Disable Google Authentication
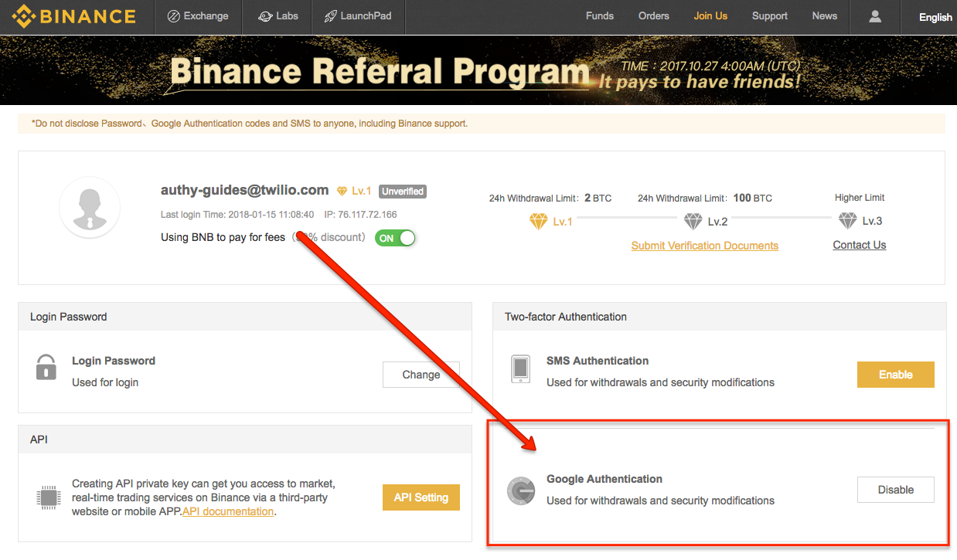The image size is (957, 560). 895,489
